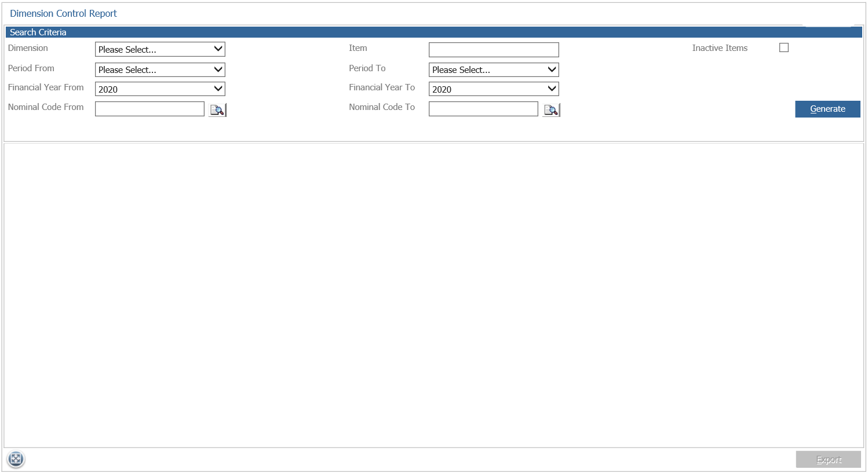Open the Financial Year To dropdown showing 2020

click(490, 89)
